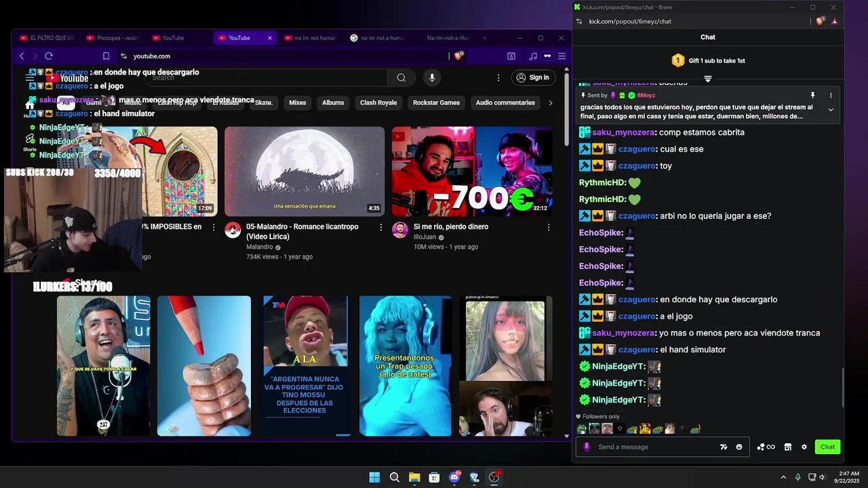Open YouTube settings three-dot menu beside Sign in

point(498,78)
